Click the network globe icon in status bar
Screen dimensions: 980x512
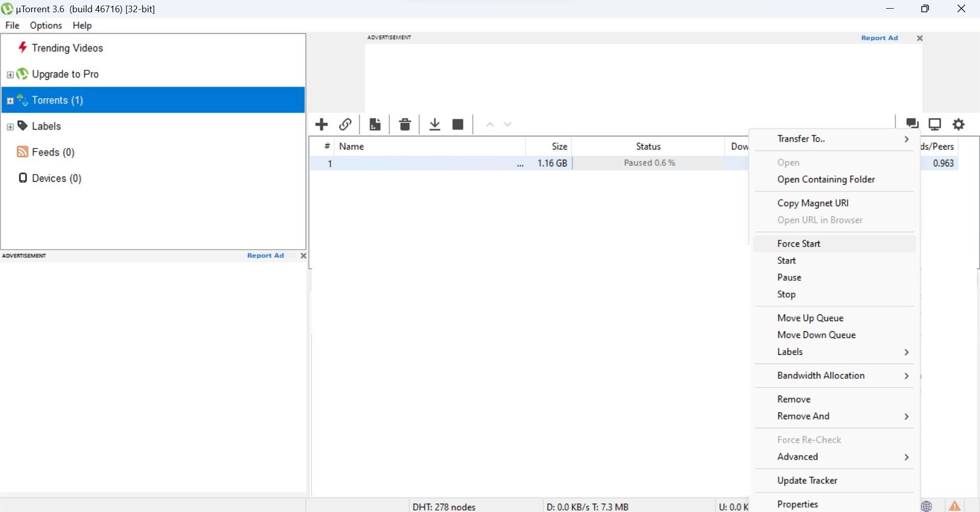pyautogui.click(x=926, y=506)
